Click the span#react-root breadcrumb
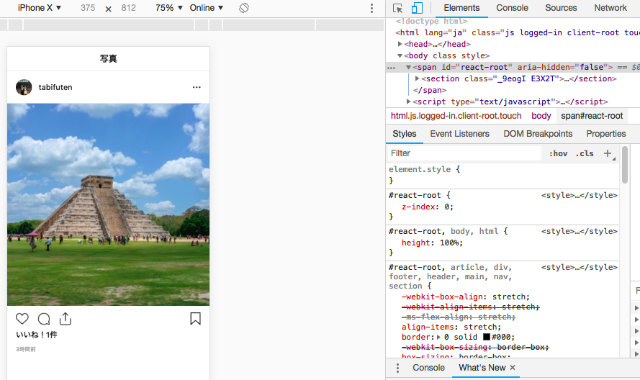Screen dimensions: 640x380 pos(592,116)
